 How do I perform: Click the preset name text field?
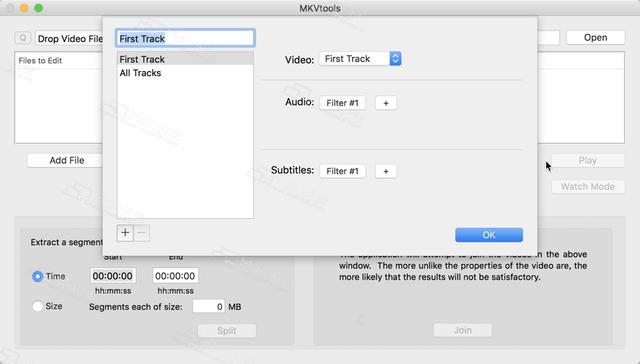(x=185, y=39)
